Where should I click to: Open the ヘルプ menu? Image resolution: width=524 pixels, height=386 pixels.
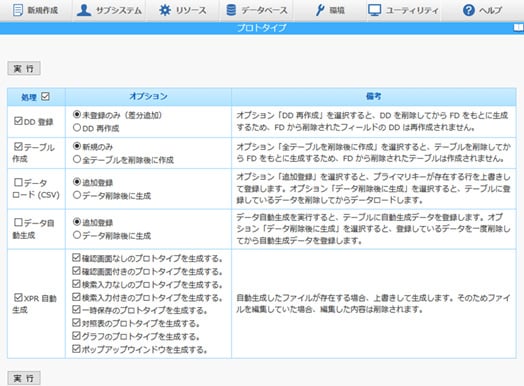[x=482, y=11]
